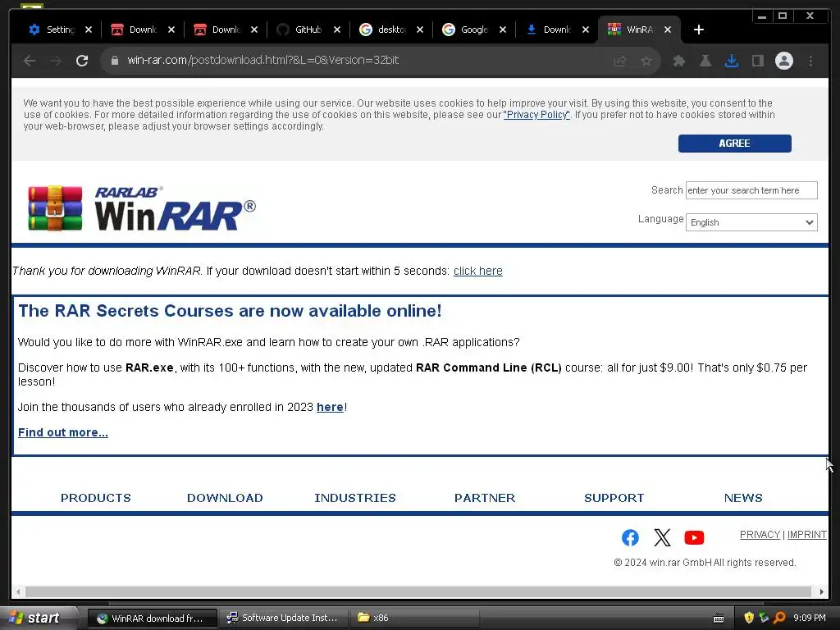Open the Extensions puzzle icon
This screenshot has height=630, width=840.
[x=678, y=61]
